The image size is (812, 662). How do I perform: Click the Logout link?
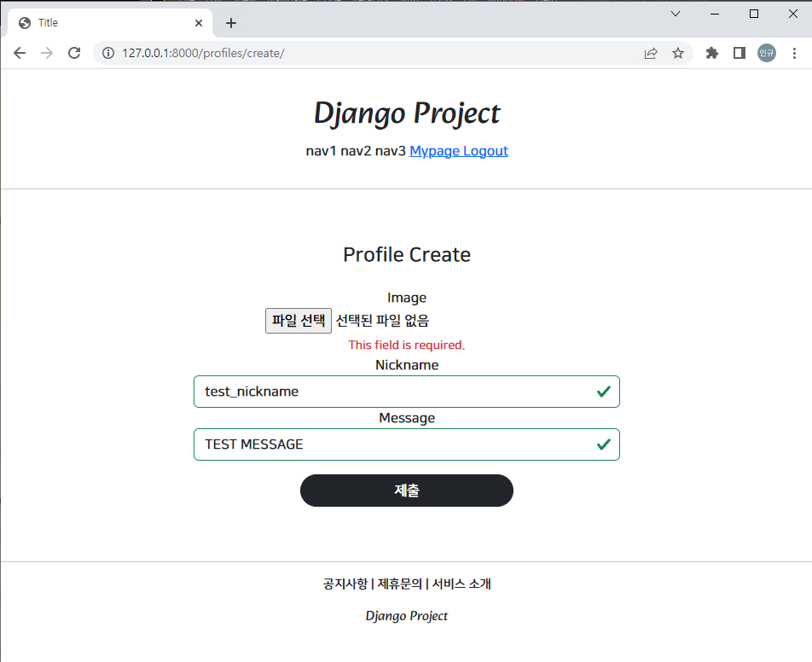485,151
